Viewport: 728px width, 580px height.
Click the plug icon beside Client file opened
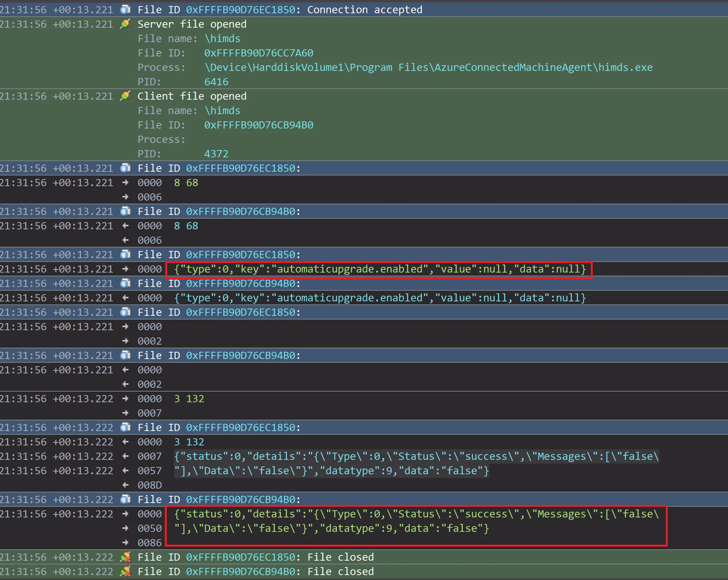[125, 96]
